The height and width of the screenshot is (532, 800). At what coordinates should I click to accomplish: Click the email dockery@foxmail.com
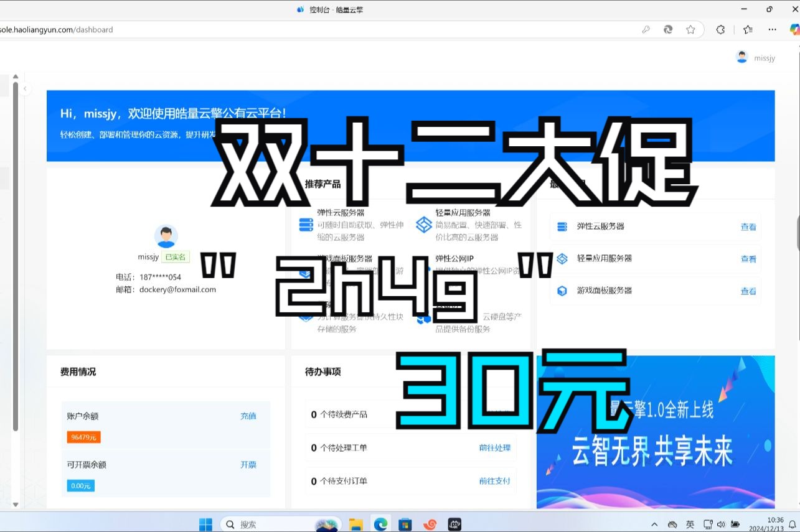[x=177, y=289]
